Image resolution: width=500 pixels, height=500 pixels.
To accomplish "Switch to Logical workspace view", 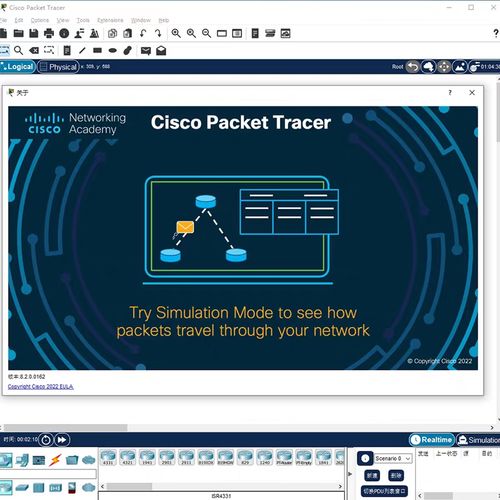I will (x=18, y=67).
